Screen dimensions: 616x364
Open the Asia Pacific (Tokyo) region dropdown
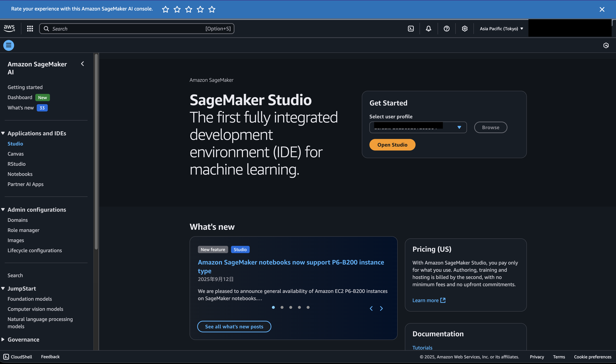coord(501,29)
